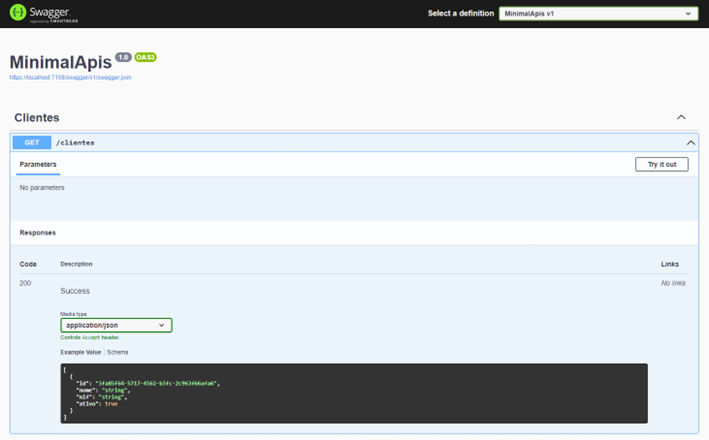Open the application/json media type dropdown
The image size is (709, 440).
click(x=116, y=325)
